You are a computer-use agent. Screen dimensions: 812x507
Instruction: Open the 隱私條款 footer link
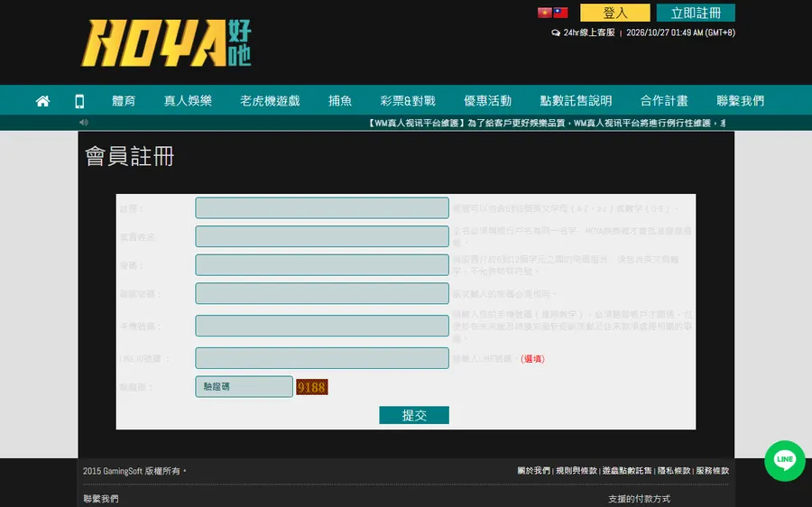pyautogui.click(x=674, y=471)
